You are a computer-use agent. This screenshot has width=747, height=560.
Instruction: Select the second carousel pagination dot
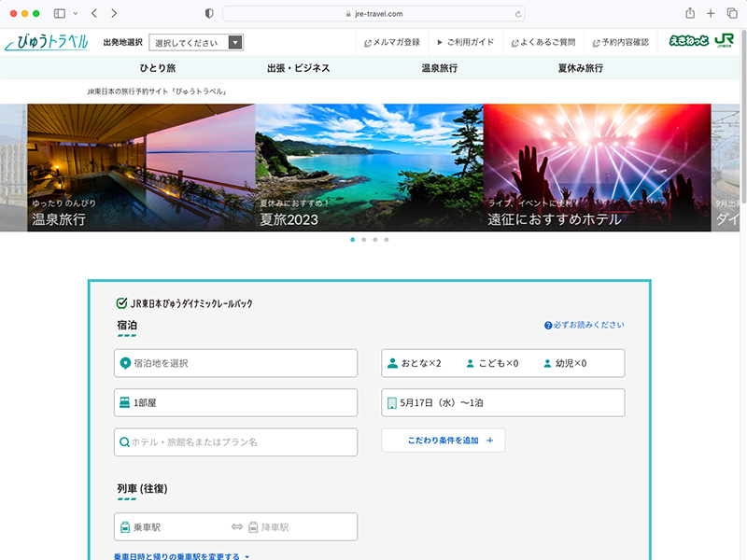click(363, 240)
